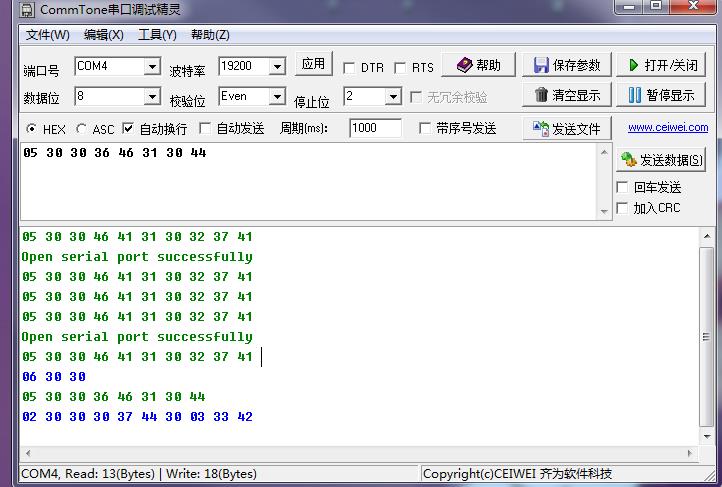
Task: Click the 周期(ms) input field showing 1000
Action: 375,128
